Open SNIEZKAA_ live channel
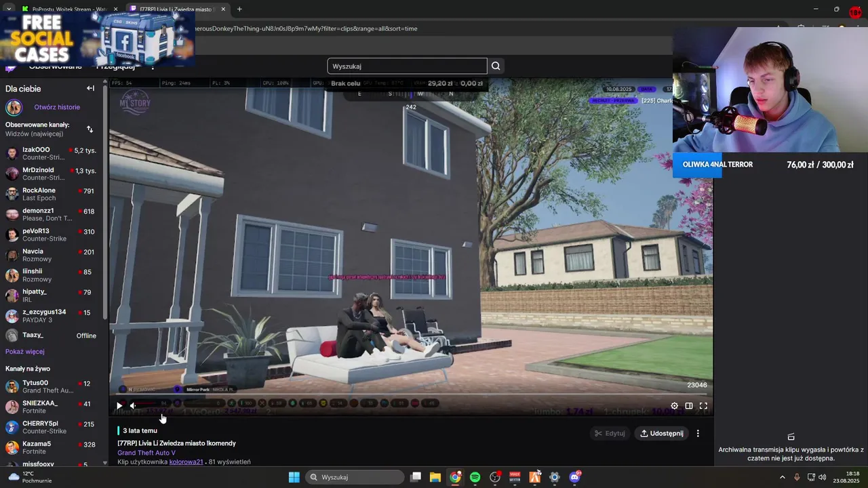The width and height of the screenshot is (868, 488). [x=52, y=407]
